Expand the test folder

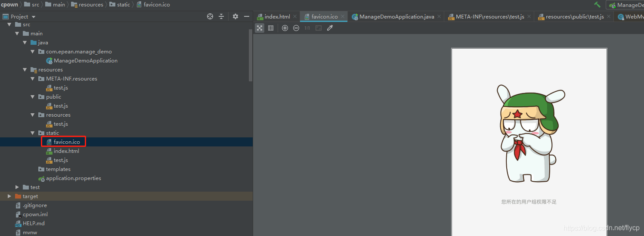pyautogui.click(x=17, y=187)
